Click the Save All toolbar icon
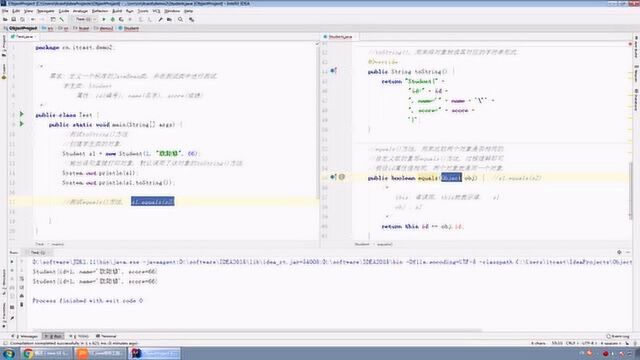This screenshot has height=360, width=640. click(13, 19)
